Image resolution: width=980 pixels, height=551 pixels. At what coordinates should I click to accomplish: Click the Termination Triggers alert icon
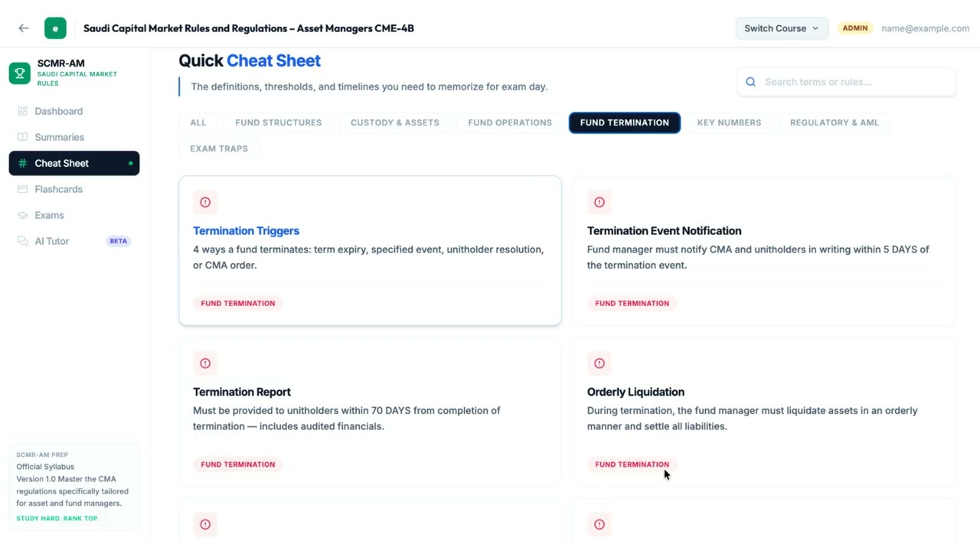pyautogui.click(x=205, y=202)
